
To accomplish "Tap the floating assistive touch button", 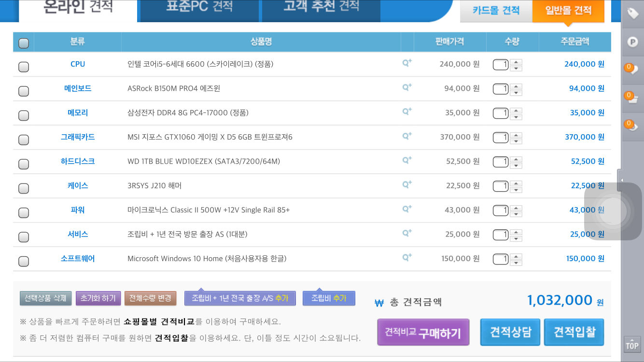I will point(614,211).
